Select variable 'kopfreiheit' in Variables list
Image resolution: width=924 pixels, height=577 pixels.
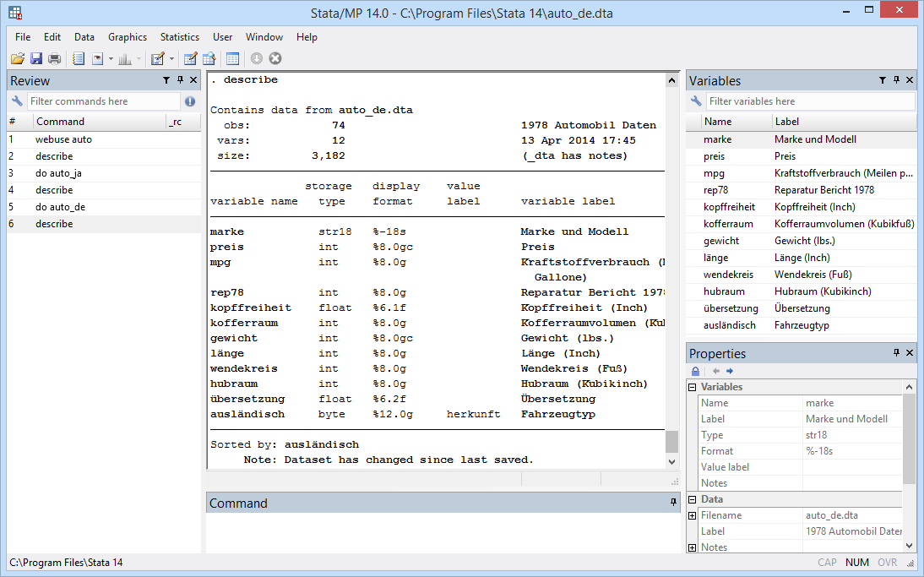802,207
